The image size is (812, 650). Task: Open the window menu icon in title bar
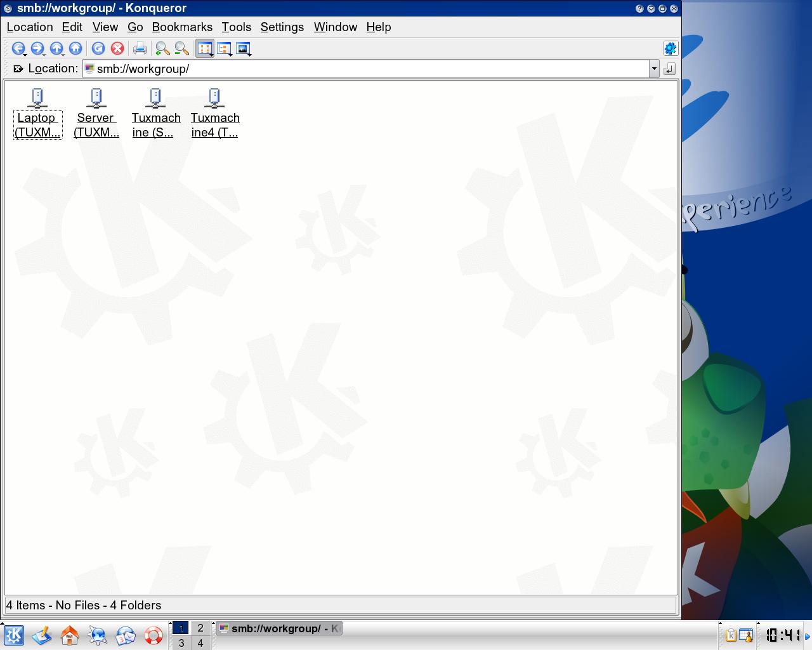click(8, 8)
